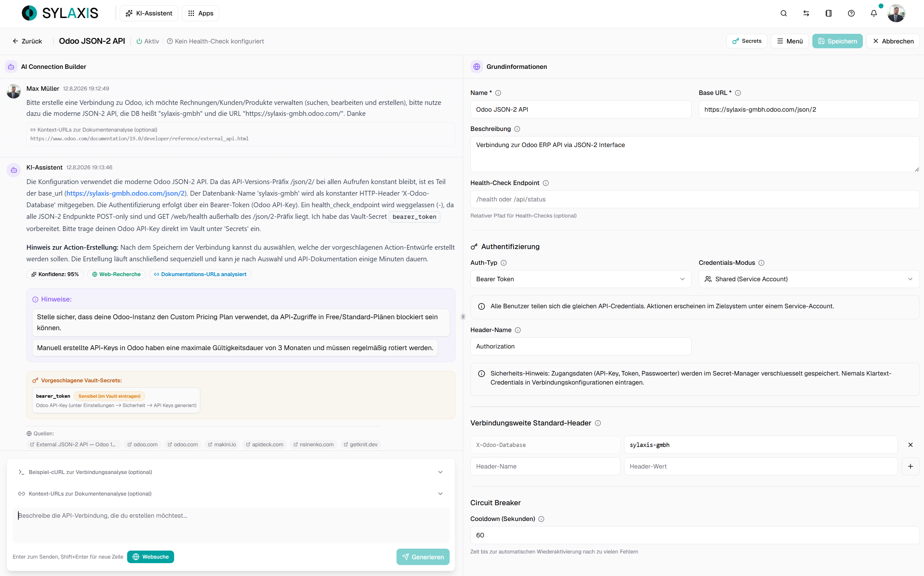Click info icon next to Name
The width and height of the screenshot is (924, 576).
point(498,93)
